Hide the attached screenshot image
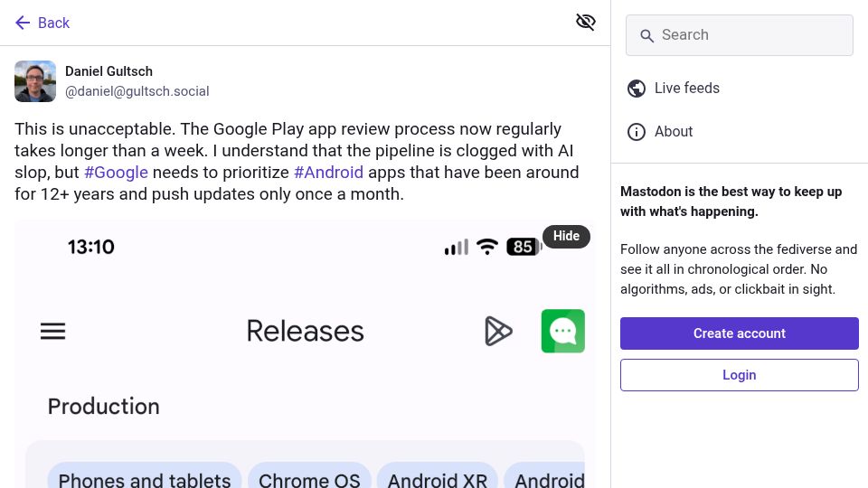 [566, 236]
